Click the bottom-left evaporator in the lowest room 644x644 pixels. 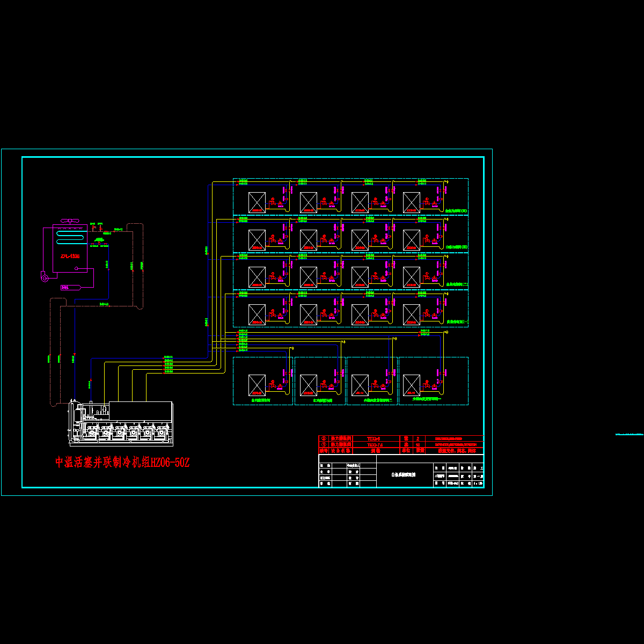point(257,385)
